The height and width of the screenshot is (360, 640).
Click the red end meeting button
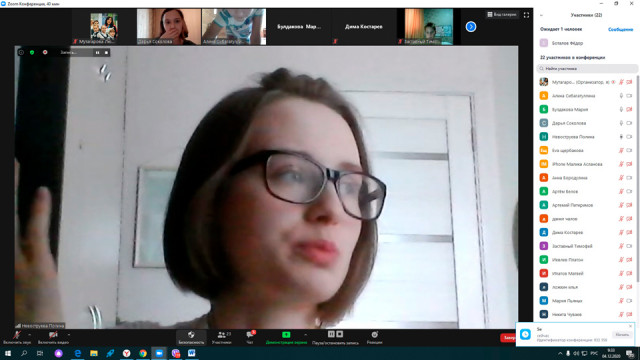click(x=508, y=338)
